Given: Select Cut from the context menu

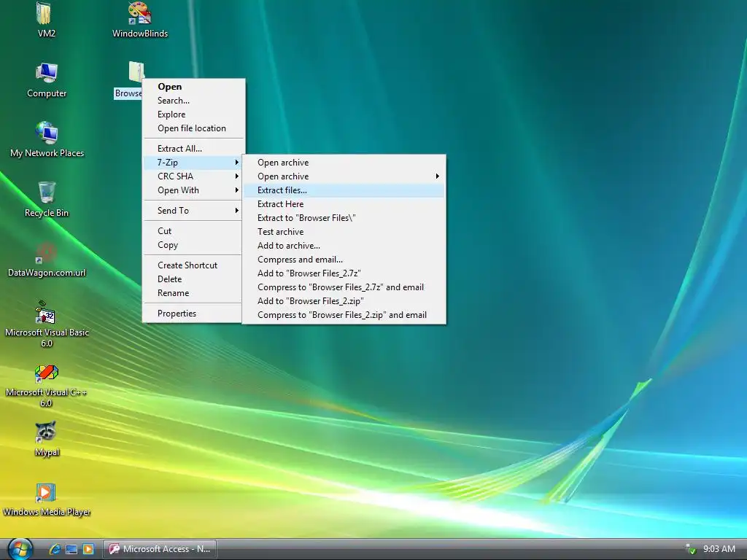Looking at the screenshot, I should pos(194,231).
